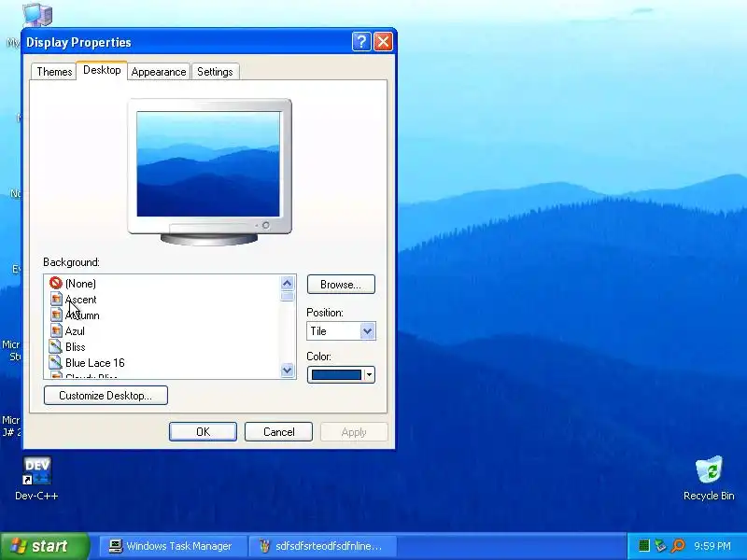Open the Position dropdown showing Tile
The image size is (747, 560).
tap(341, 331)
